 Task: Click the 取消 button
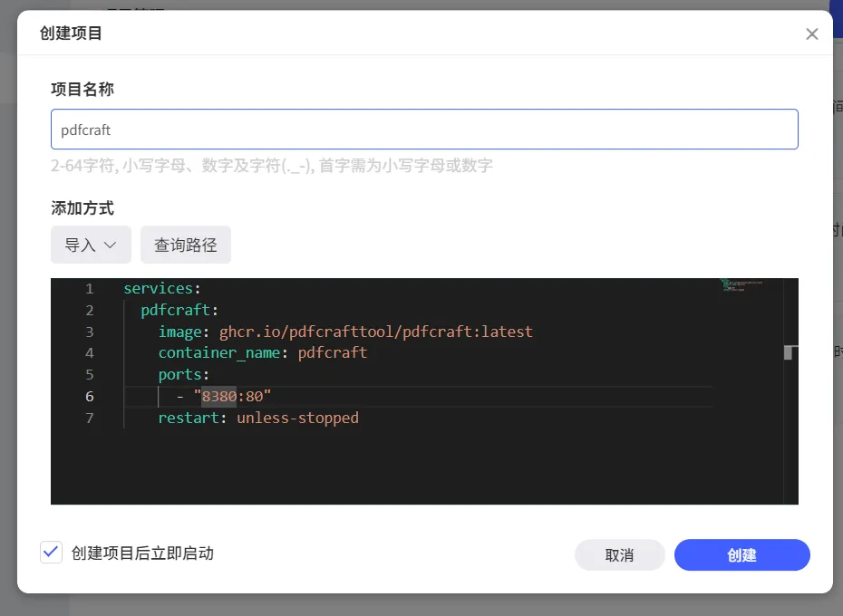619,554
